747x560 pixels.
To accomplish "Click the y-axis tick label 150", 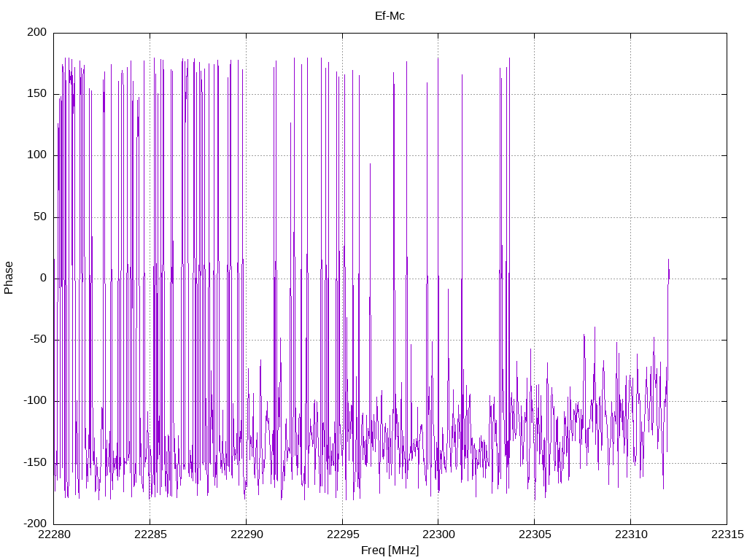I will pos(37,94).
